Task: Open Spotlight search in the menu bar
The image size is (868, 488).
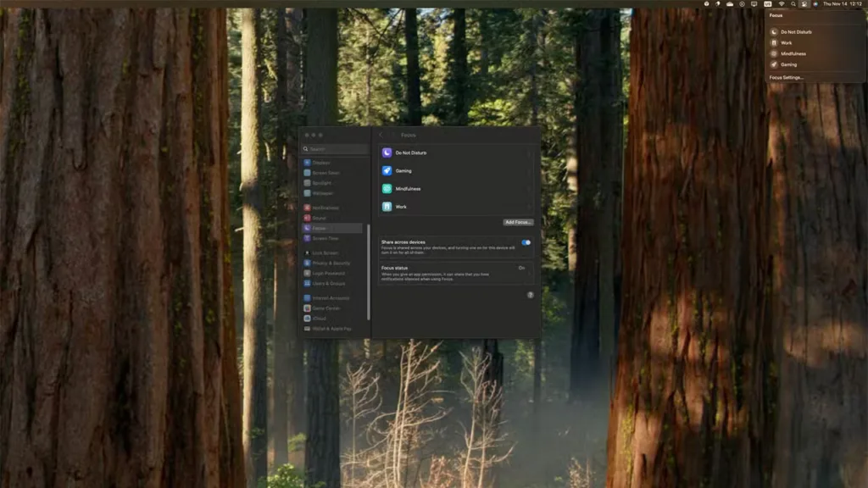Action: 793,4
